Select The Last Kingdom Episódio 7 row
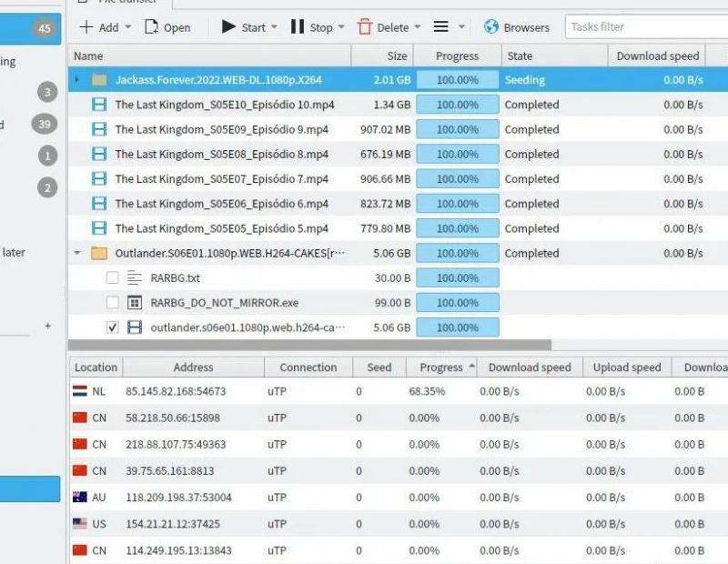This screenshot has width=728, height=564. point(221,179)
